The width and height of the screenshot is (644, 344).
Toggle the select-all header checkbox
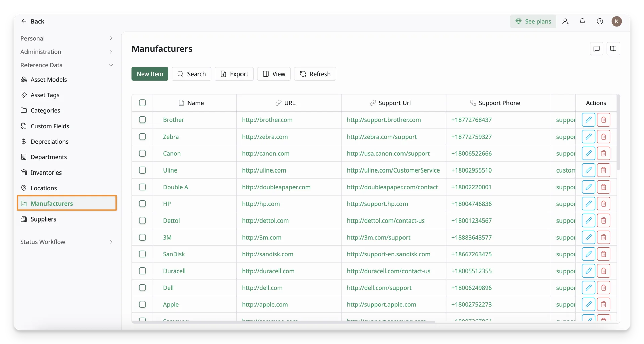[142, 103]
